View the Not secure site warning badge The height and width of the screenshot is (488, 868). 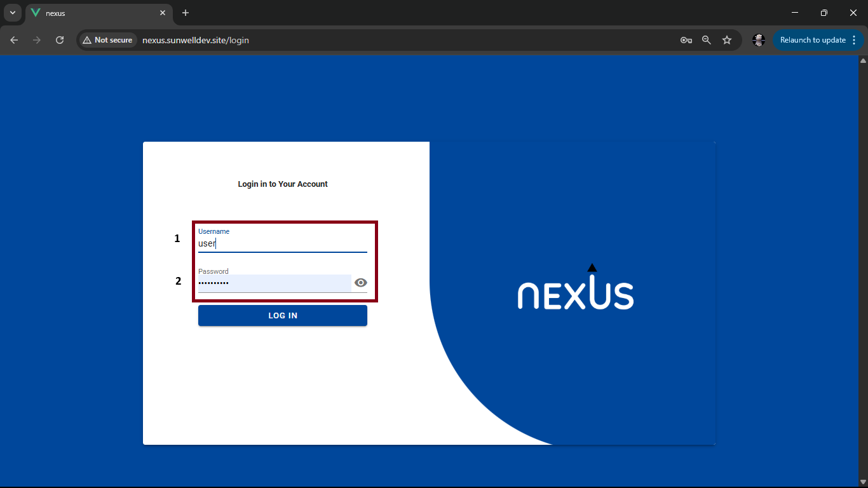(x=107, y=40)
